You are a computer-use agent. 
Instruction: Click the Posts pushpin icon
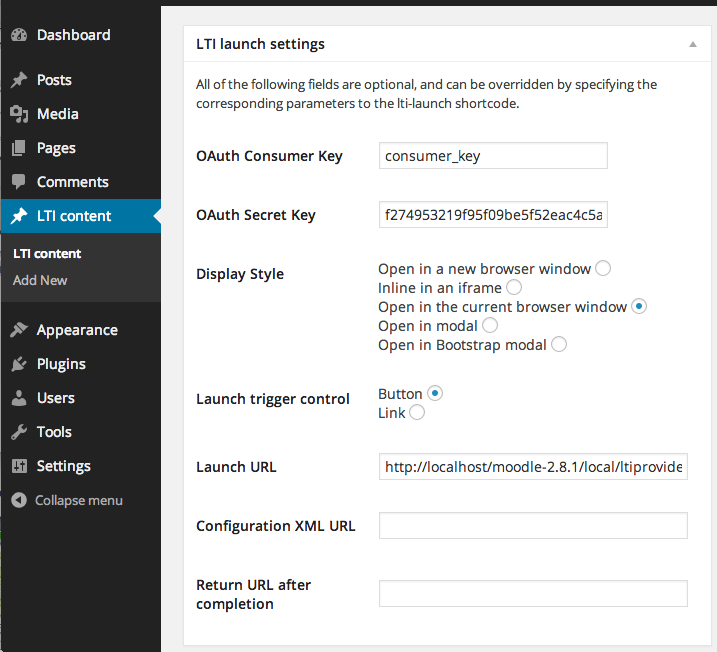pyautogui.click(x=19, y=80)
